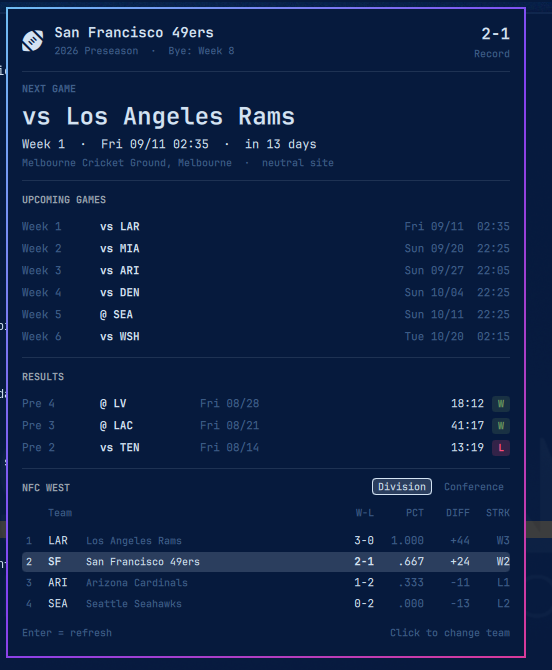
Task: Select the Arizona Cardinals standings row
Action: click(x=266, y=582)
